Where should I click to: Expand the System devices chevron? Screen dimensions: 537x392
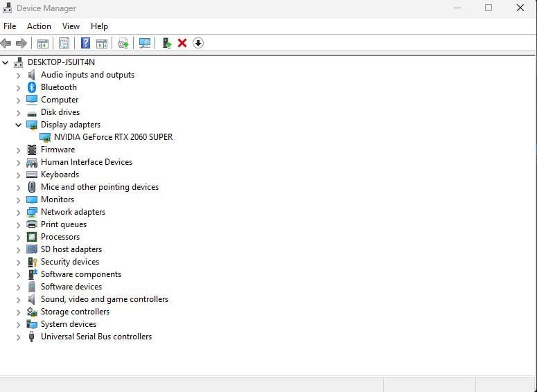(x=18, y=325)
